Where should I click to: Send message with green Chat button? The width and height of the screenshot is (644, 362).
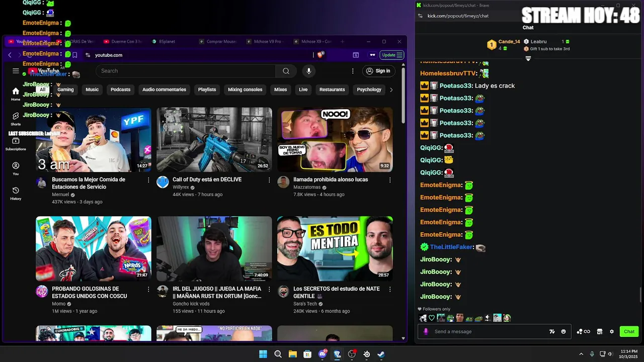[x=629, y=331]
